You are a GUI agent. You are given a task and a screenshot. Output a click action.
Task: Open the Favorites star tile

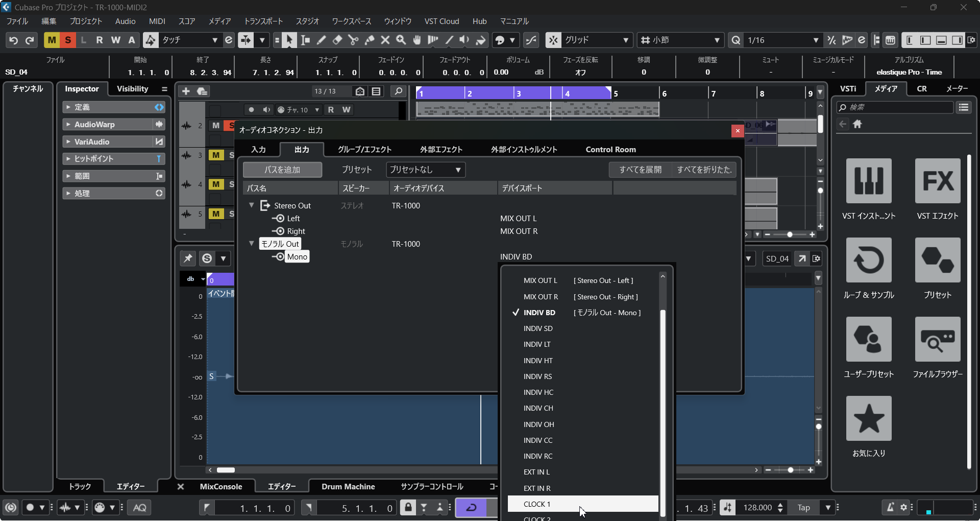coord(868,418)
